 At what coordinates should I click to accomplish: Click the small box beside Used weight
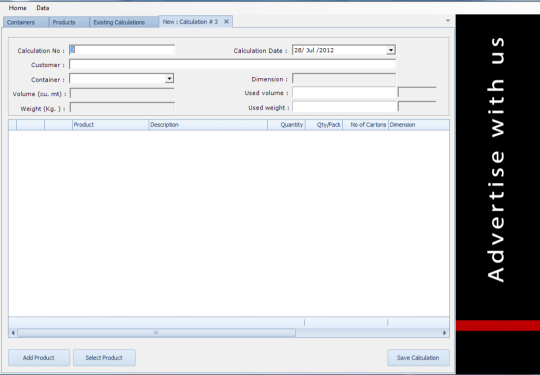(x=417, y=107)
